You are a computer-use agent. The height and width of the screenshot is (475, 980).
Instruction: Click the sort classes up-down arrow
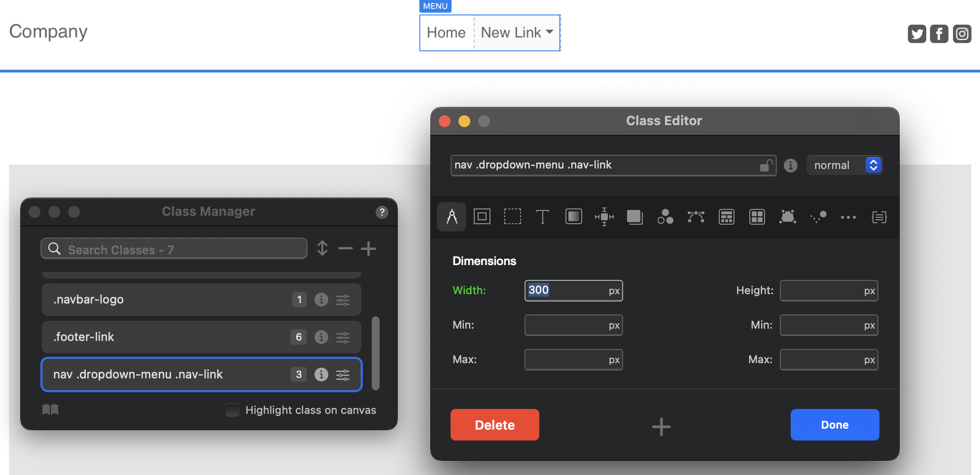(322, 248)
